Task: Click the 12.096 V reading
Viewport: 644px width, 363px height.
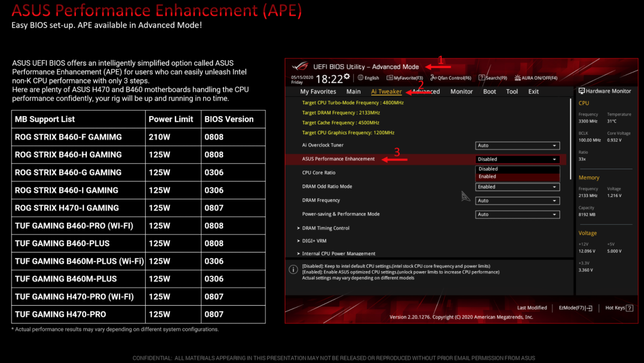Action: (587, 251)
